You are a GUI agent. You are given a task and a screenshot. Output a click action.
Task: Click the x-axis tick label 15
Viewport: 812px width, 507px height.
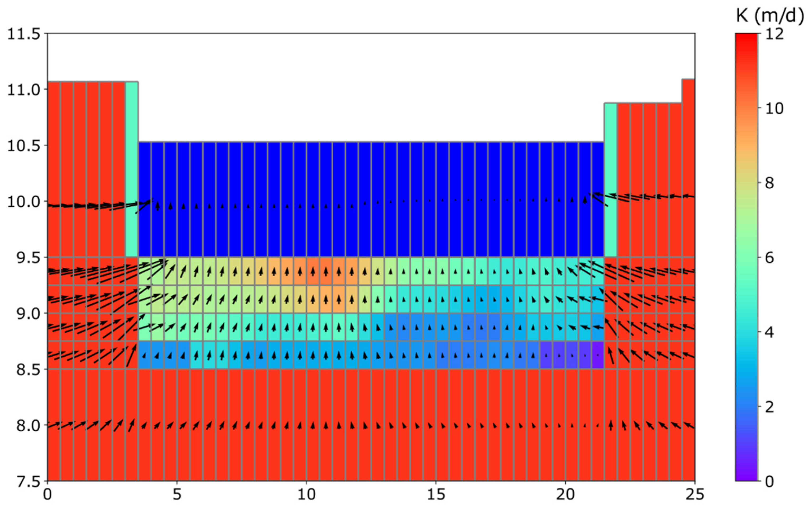[436, 495]
